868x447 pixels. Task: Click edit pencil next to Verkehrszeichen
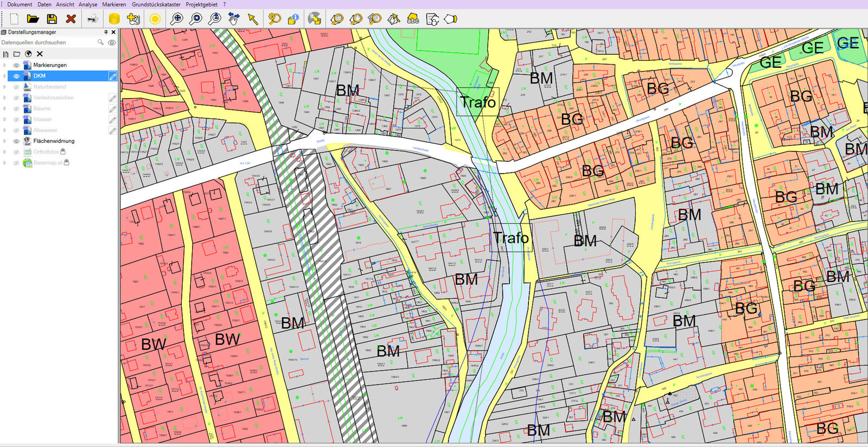(112, 98)
